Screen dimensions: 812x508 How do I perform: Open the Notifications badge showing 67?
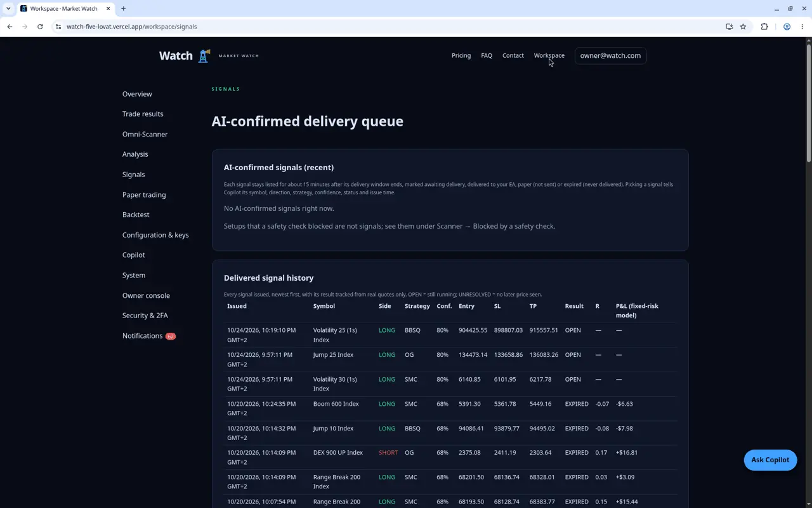click(171, 336)
